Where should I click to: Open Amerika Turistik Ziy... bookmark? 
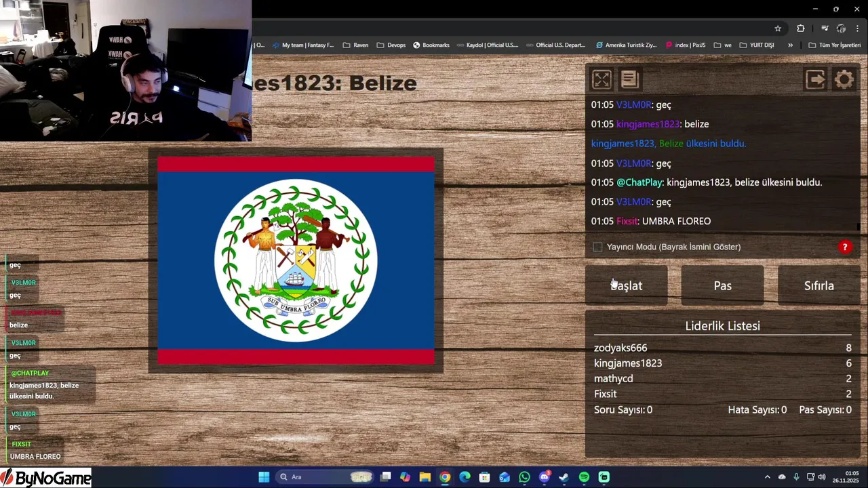coord(627,45)
